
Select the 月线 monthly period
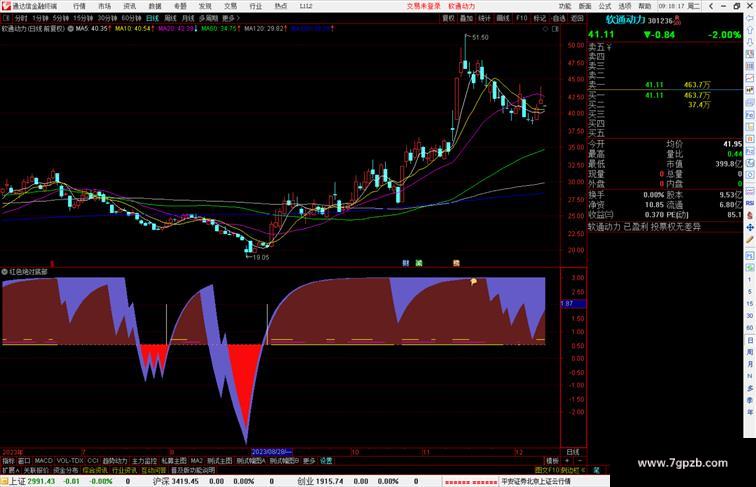(188, 18)
